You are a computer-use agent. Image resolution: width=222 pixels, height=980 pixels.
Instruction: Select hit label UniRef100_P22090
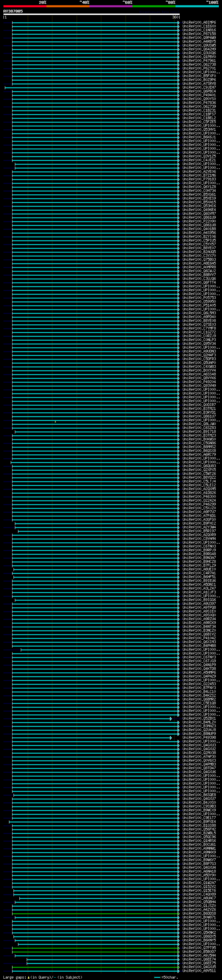point(199,221)
